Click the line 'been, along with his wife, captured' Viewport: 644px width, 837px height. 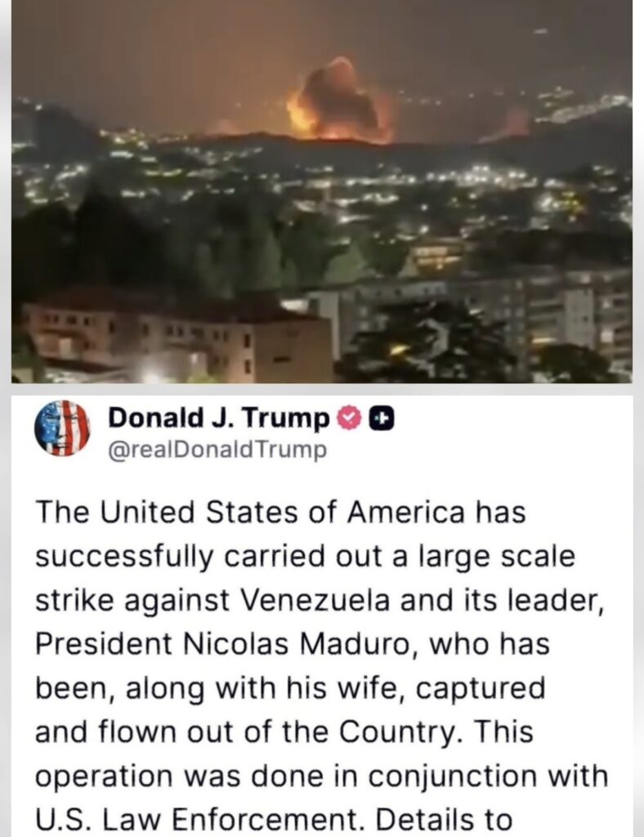pyautogui.click(x=290, y=688)
